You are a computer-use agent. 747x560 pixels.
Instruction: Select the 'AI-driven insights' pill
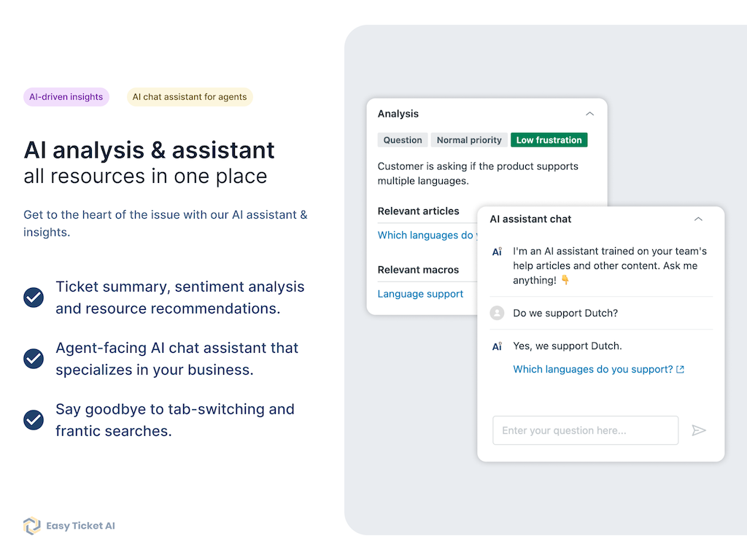pos(66,96)
